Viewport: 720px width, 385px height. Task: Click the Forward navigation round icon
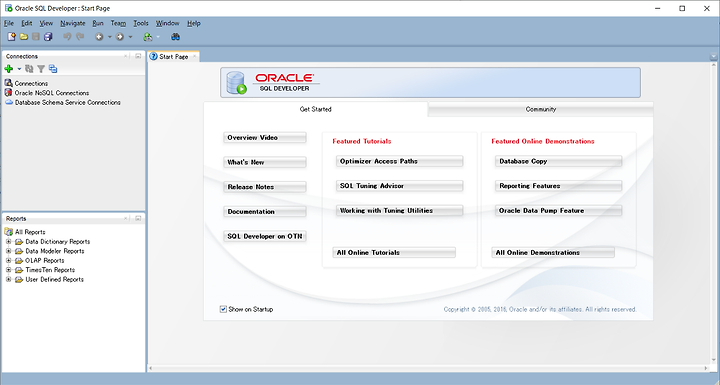(120, 37)
